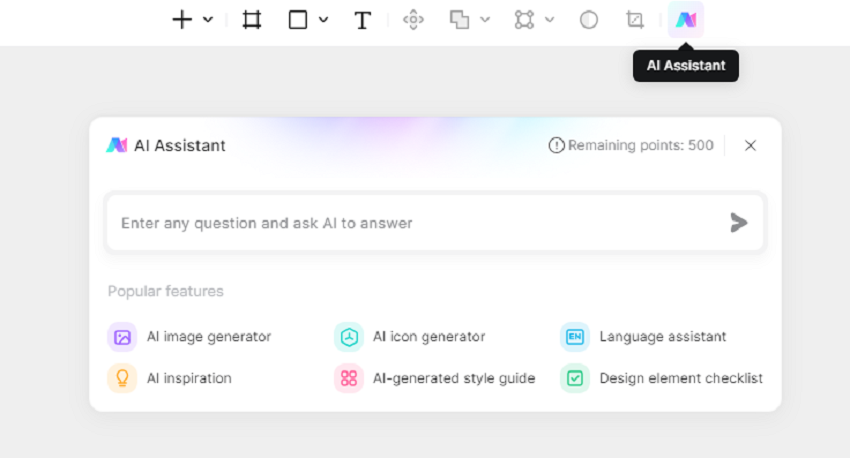The width and height of the screenshot is (850, 458).
Task: Click the crop tool icon
Action: (x=635, y=20)
